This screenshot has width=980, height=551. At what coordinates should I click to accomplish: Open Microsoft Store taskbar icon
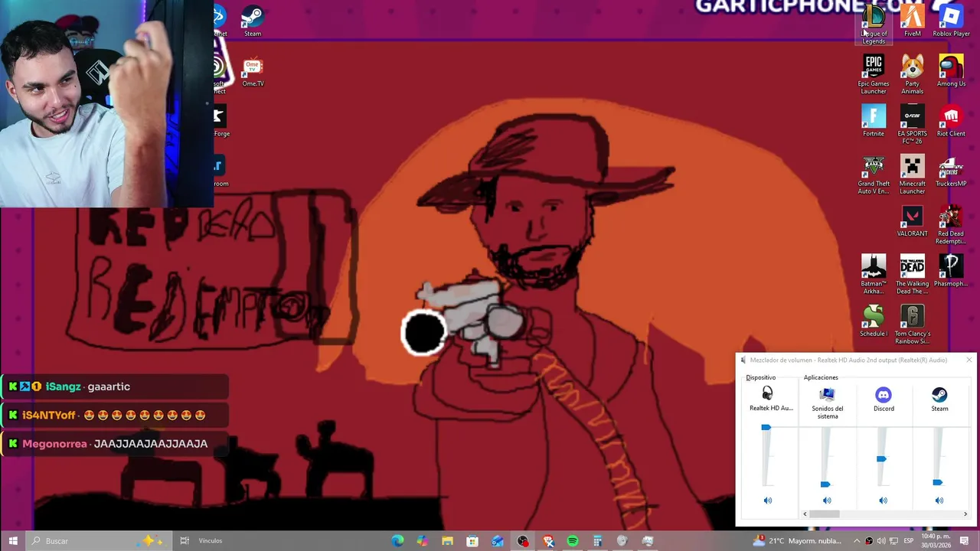(x=472, y=541)
